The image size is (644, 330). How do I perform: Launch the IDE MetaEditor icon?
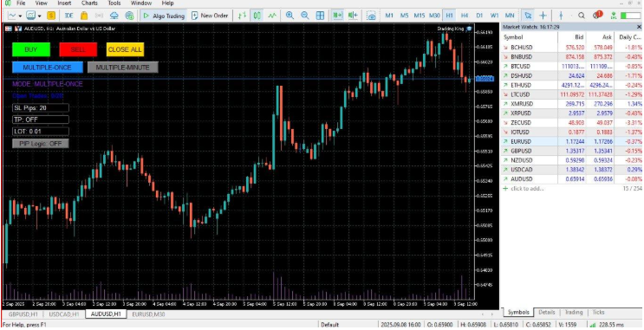click(x=69, y=16)
